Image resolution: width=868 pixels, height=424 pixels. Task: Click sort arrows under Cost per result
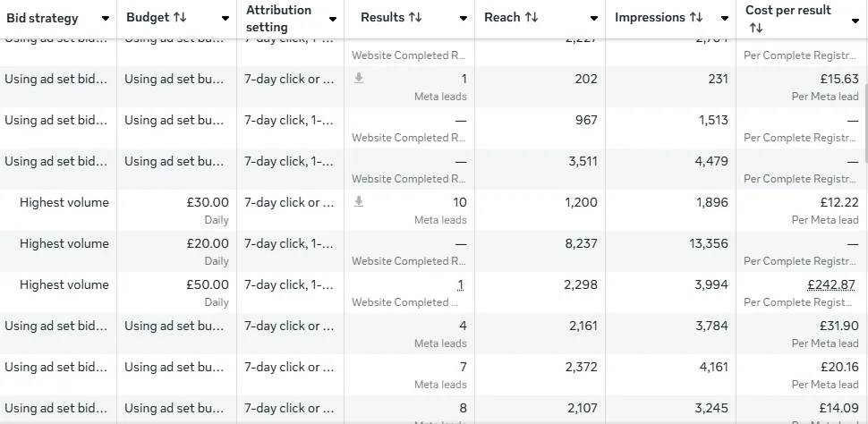tap(755, 29)
